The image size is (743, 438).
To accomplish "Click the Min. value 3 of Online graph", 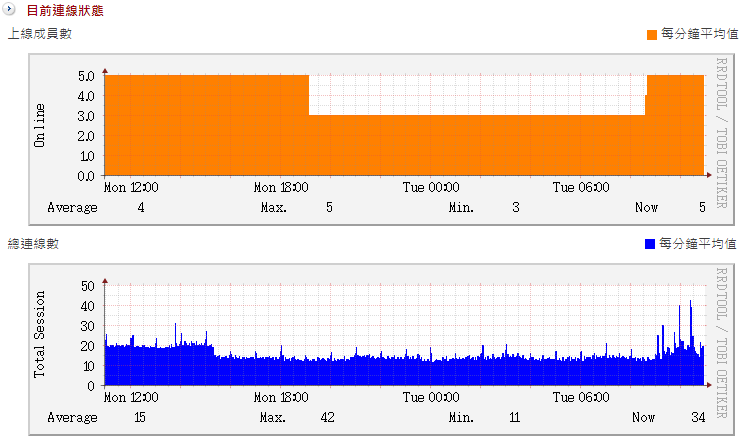I will 515,207.
